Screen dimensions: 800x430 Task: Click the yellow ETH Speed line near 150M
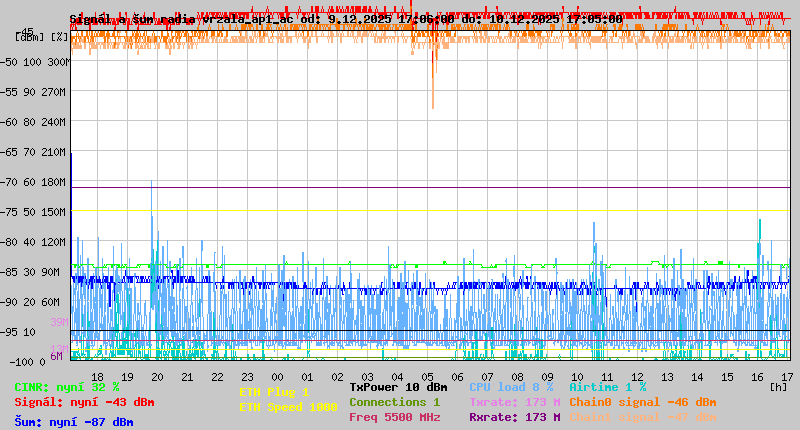(x=431, y=211)
